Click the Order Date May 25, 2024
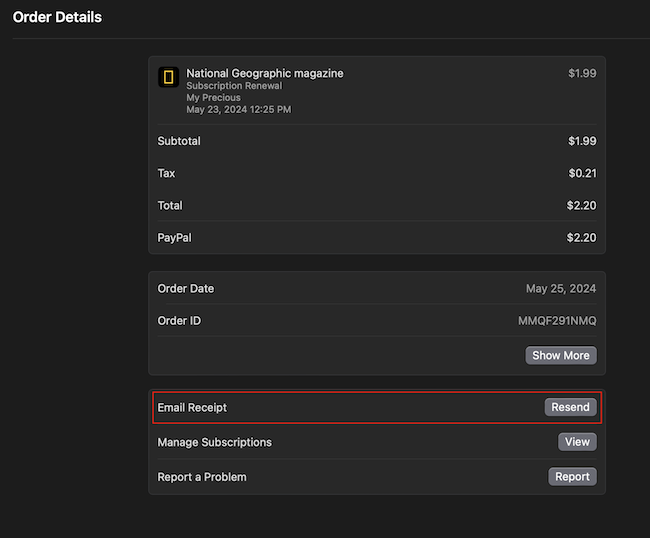 [x=560, y=289]
